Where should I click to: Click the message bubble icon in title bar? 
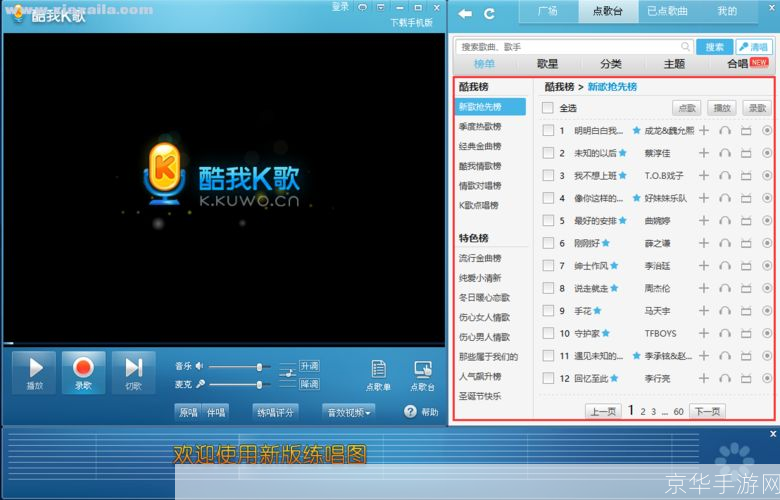tap(363, 7)
